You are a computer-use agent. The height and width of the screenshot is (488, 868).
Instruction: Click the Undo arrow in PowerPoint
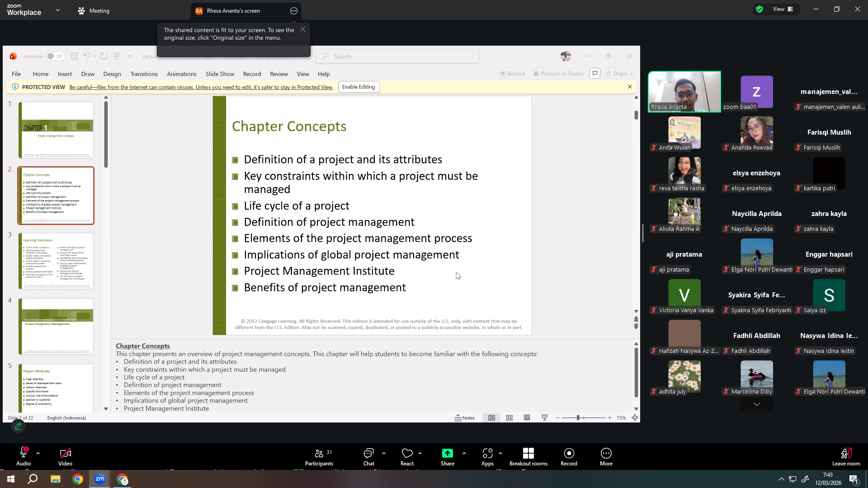(87, 56)
